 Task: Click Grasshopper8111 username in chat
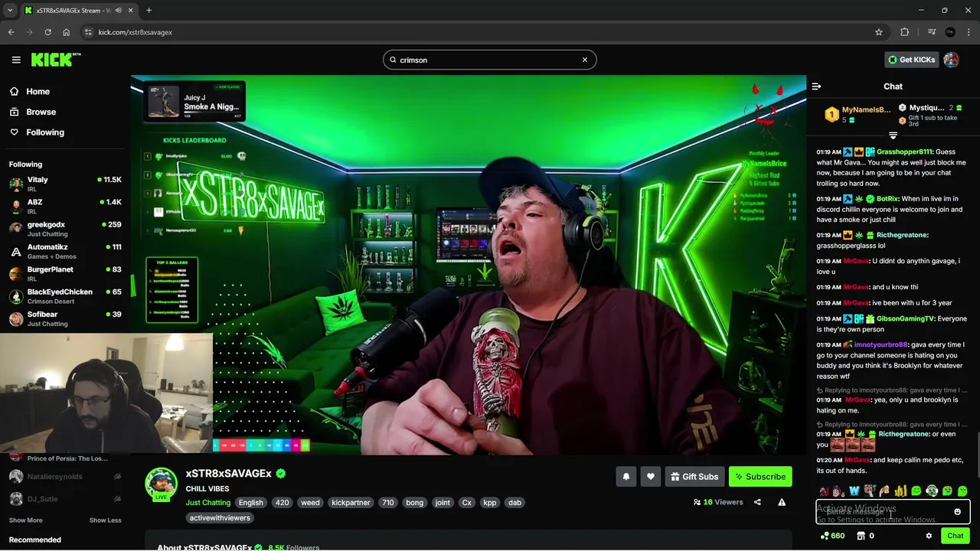pos(904,152)
